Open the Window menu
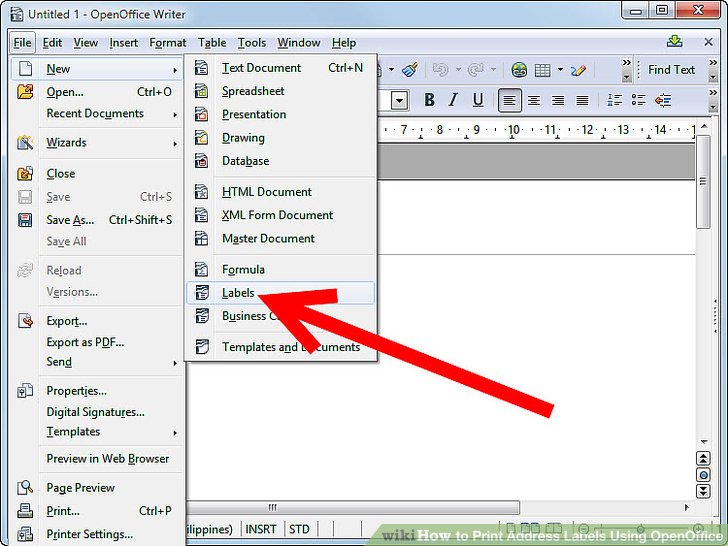Viewport: 728px width, 546px height. pyautogui.click(x=299, y=43)
